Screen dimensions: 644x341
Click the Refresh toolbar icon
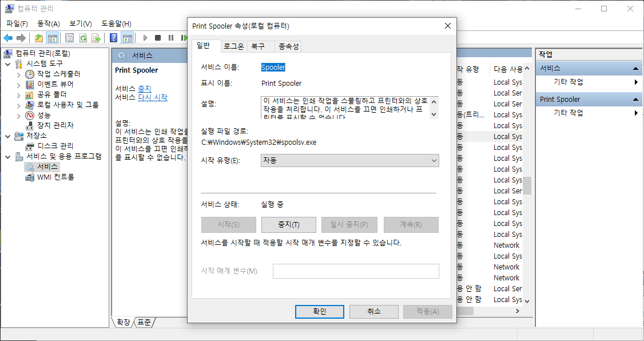pyautogui.click(x=83, y=38)
